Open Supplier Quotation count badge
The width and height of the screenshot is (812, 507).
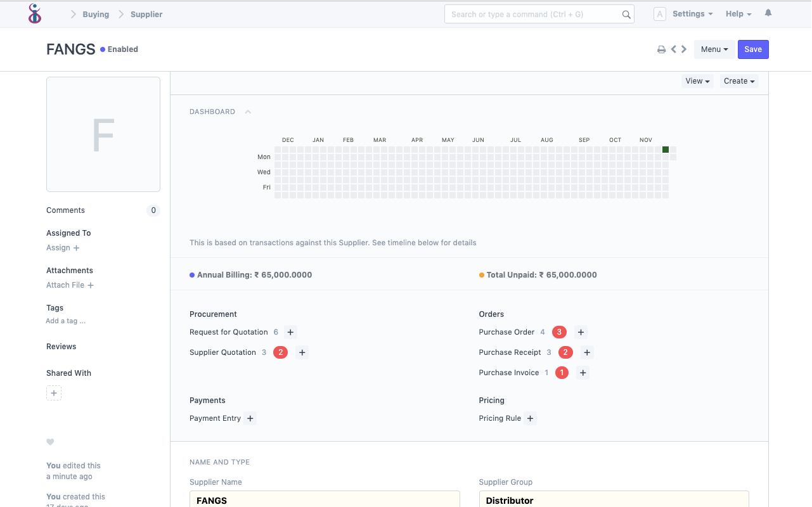(x=280, y=352)
